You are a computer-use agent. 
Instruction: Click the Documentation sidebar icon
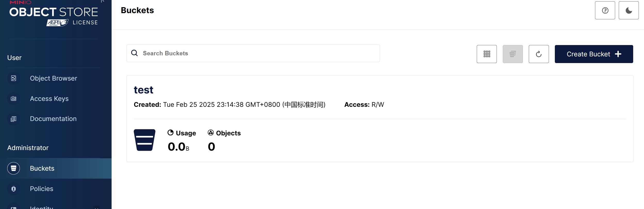click(x=14, y=119)
